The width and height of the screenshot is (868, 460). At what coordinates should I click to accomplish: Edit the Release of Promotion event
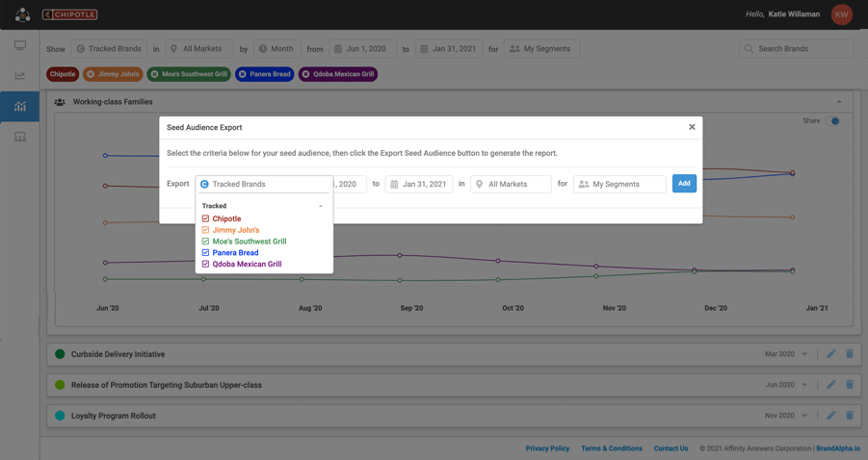(831, 385)
